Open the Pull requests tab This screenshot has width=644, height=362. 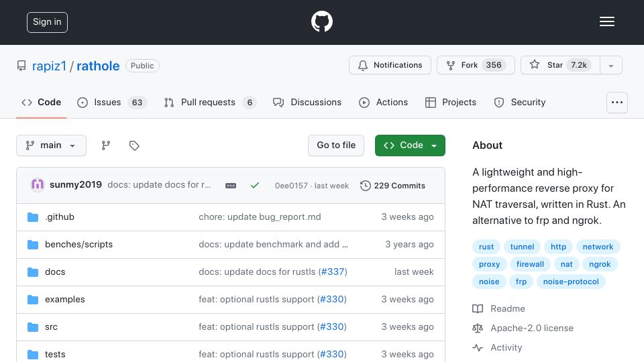click(x=210, y=102)
